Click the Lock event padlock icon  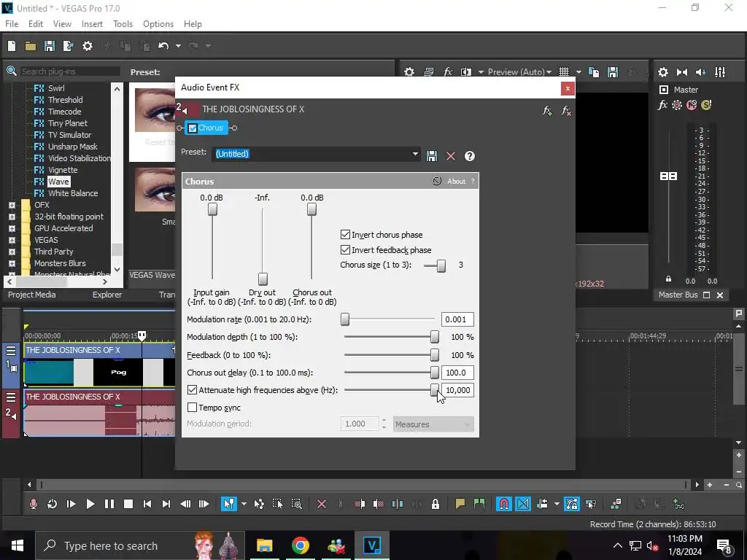436,504
